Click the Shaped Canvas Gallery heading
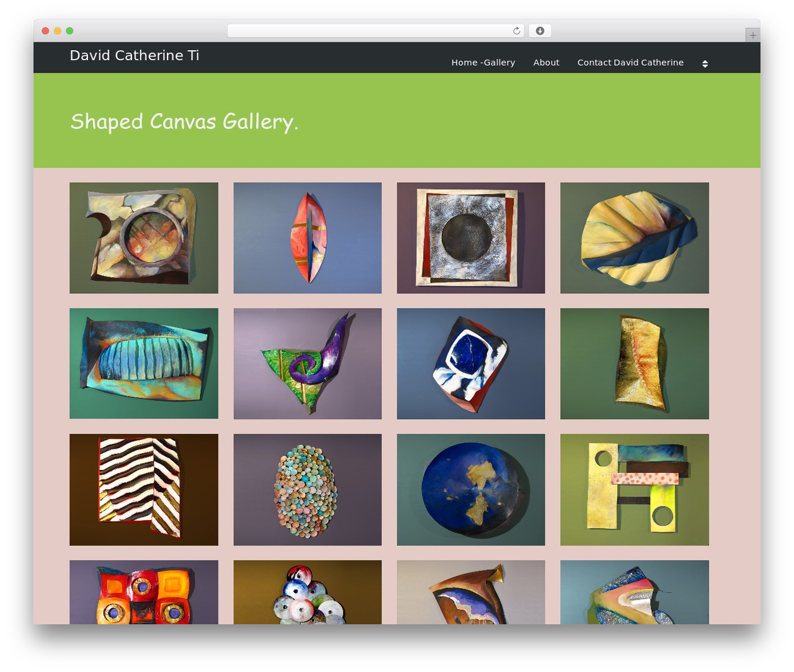The width and height of the screenshot is (794, 672). (184, 122)
